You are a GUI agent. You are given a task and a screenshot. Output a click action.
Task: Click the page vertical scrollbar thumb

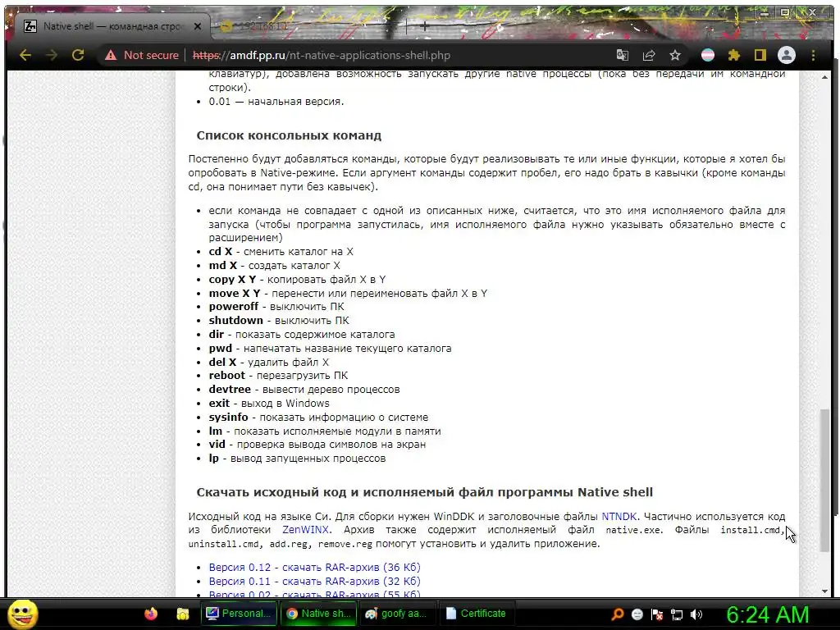point(825,479)
